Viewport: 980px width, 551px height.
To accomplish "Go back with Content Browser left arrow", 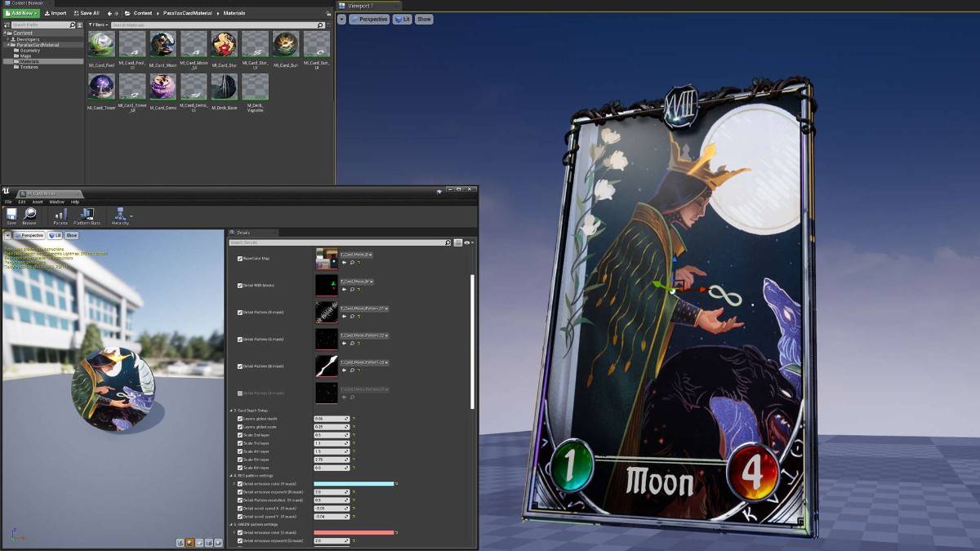I will tap(110, 13).
